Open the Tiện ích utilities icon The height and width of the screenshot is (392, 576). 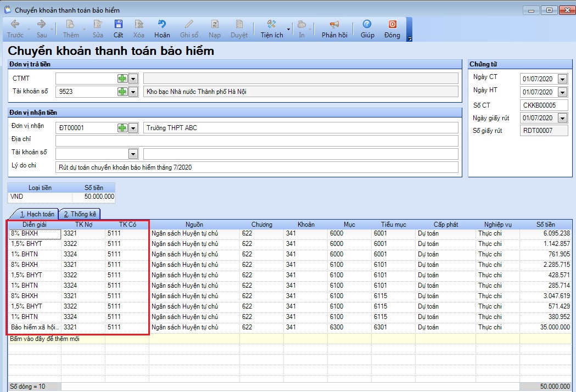[x=271, y=24]
